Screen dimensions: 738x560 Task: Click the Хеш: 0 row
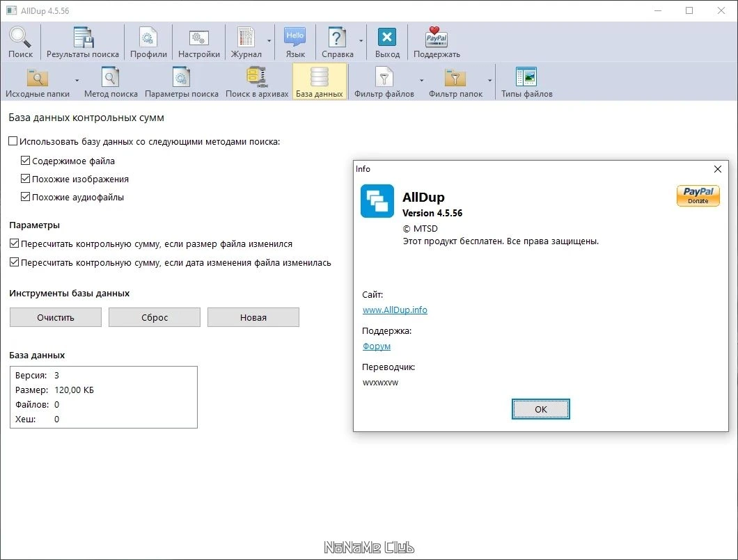pos(37,419)
